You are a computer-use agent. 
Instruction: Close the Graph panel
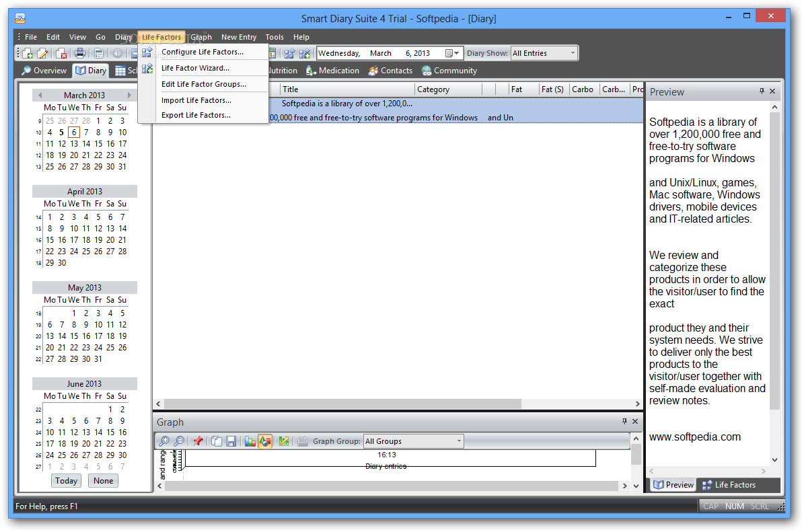point(635,421)
